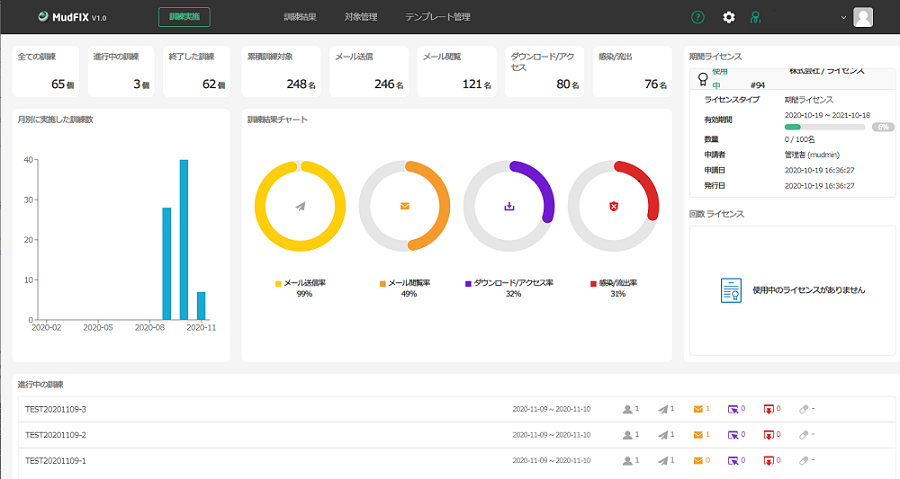Open the TEST20201109-3 training entry
Viewport: 900px width, 479px height.
coord(56,409)
